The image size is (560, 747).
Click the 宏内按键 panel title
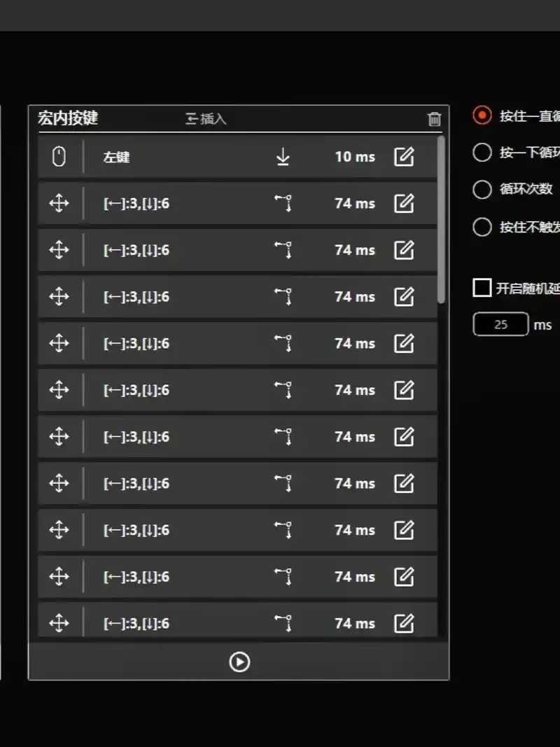[x=68, y=118]
